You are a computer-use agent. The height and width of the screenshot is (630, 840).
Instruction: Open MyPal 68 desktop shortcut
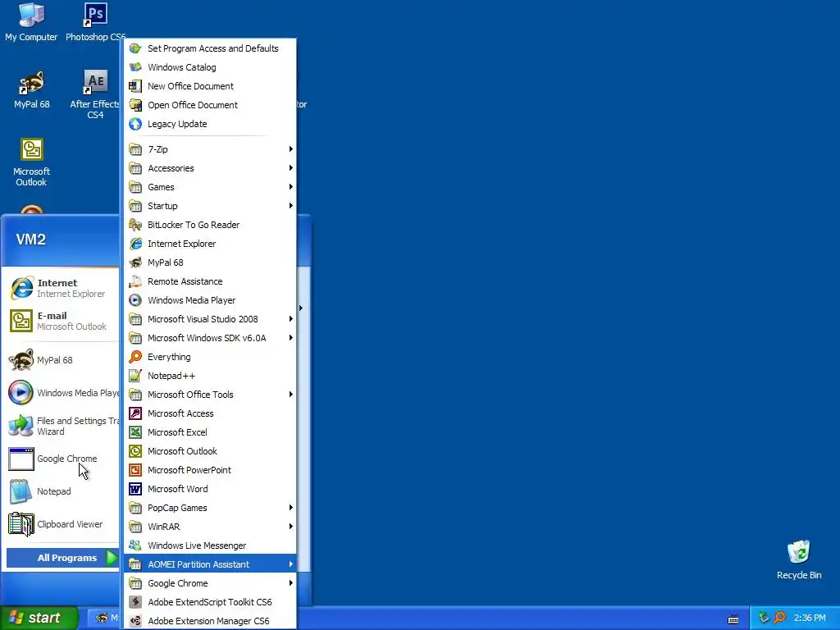point(32,90)
